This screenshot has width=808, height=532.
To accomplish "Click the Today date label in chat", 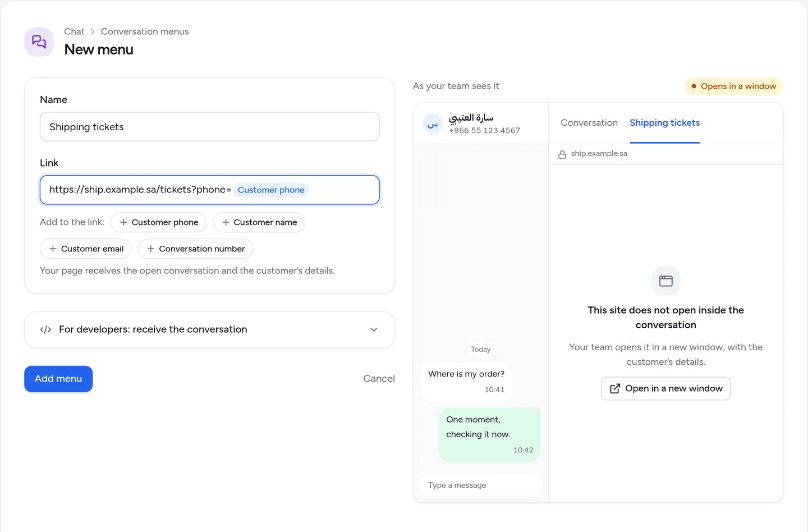I will tap(481, 349).
